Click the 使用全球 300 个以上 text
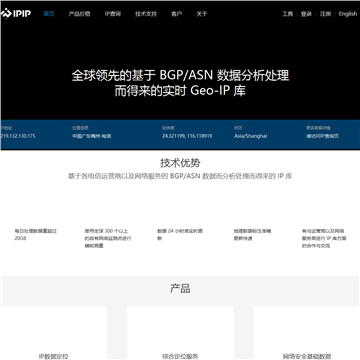The width and height of the screenshot is (360, 360). (108, 238)
